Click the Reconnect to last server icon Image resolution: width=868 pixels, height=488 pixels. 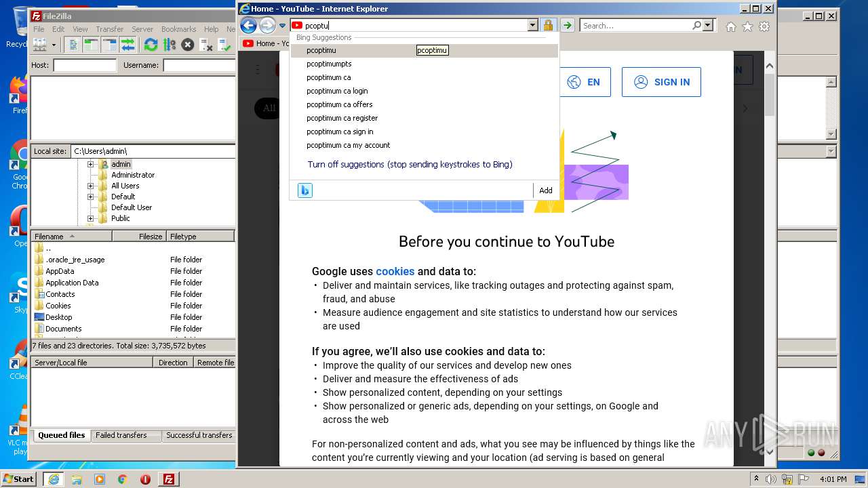click(224, 45)
